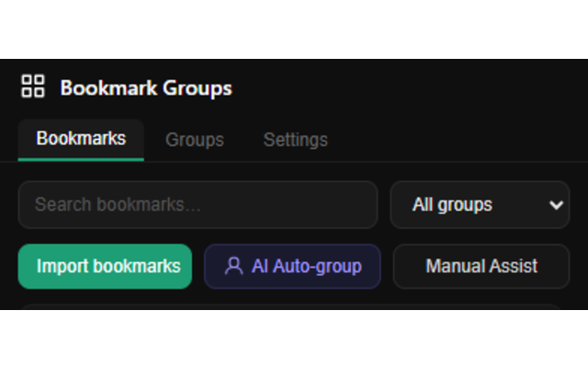Click the chevron arrow on All groups
The height and width of the screenshot is (368, 588).
[x=556, y=205]
